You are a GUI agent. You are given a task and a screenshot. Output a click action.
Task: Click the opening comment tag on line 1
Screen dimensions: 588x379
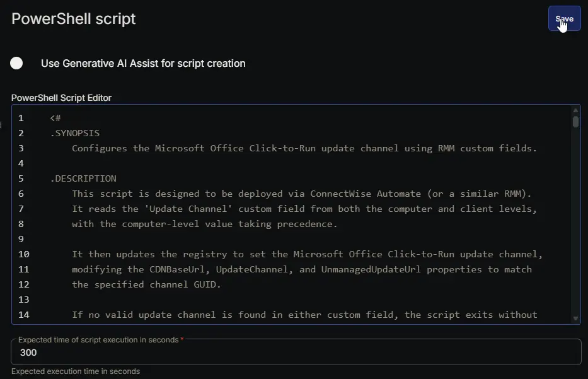tap(55, 118)
